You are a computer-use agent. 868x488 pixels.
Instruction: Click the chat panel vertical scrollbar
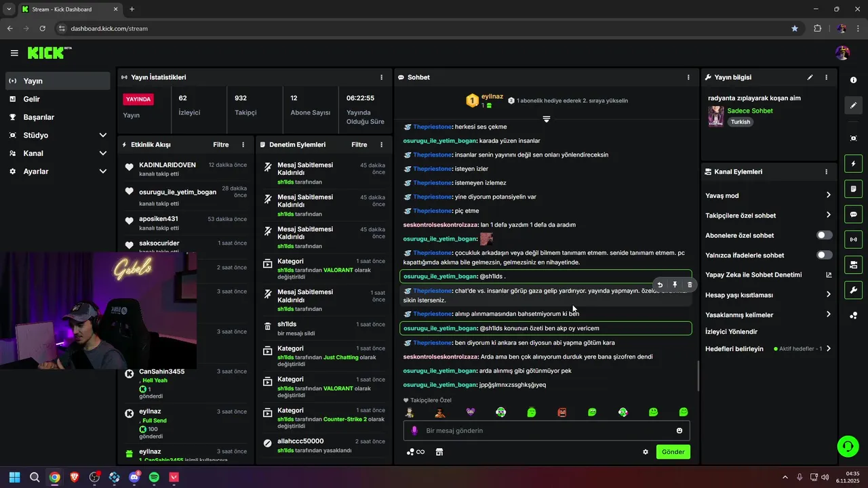(x=698, y=376)
